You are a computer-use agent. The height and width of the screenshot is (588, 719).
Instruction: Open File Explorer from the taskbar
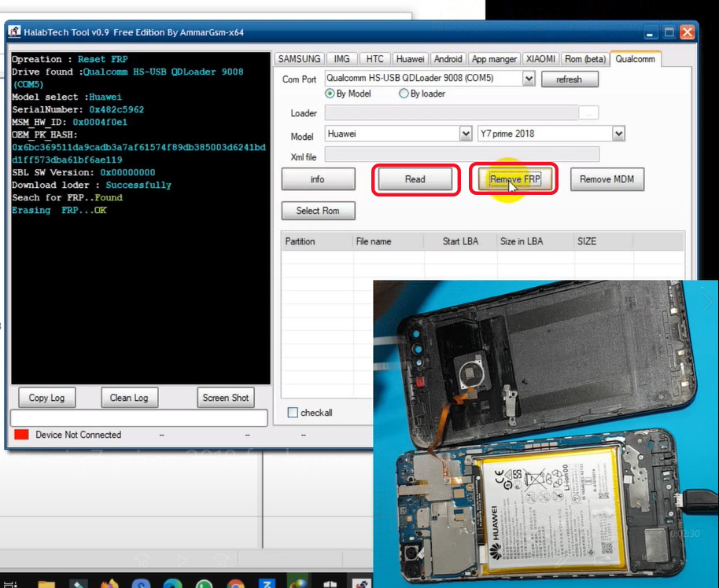[46, 584]
